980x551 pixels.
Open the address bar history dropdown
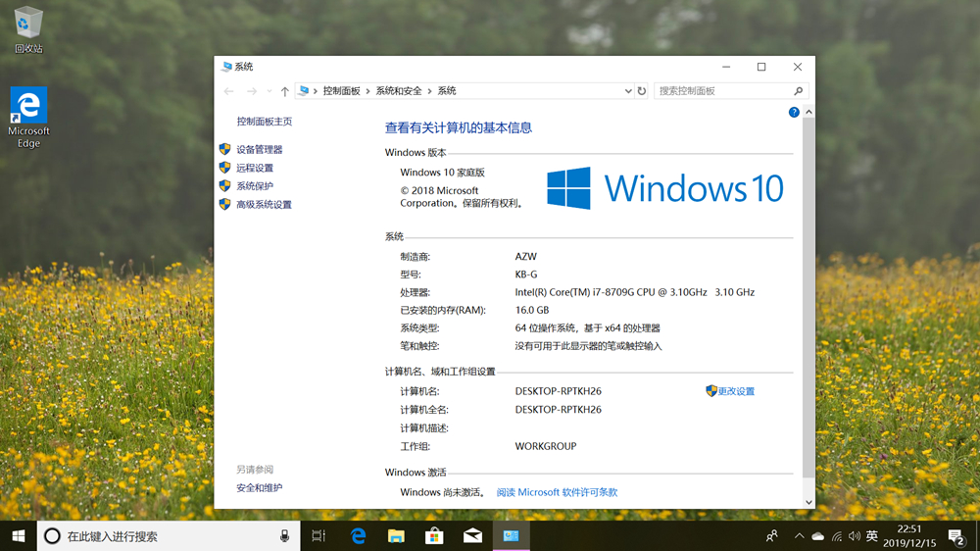pos(627,91)
